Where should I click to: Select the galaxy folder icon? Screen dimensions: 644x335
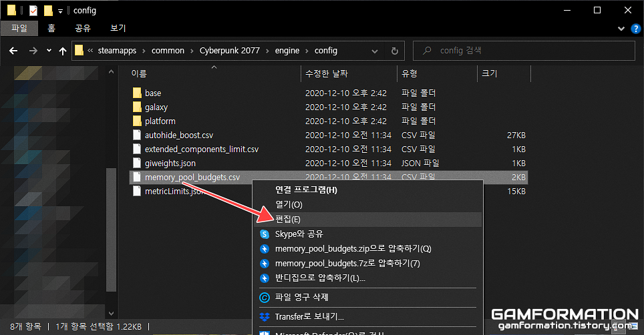(137, 107)
